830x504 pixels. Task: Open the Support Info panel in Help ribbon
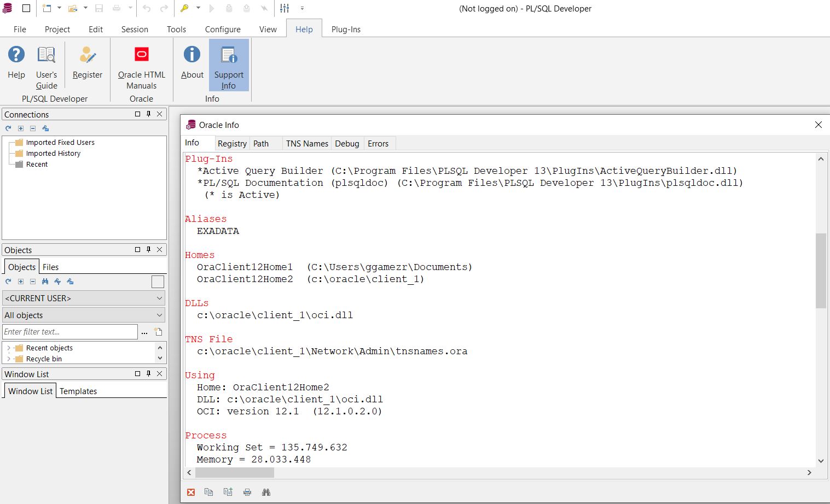pyautogui.click(x=229, y=65)
